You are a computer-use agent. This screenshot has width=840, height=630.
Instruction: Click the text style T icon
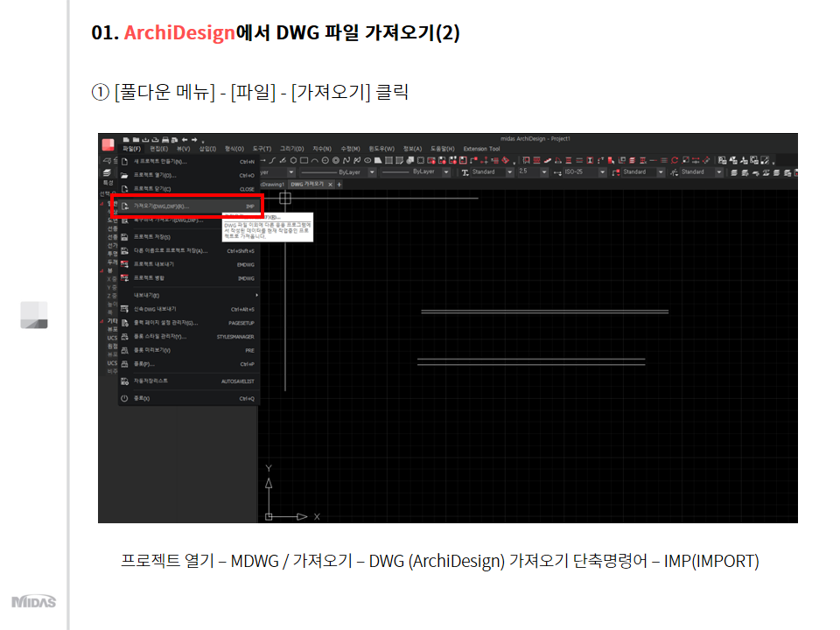[x=465, y=172]
